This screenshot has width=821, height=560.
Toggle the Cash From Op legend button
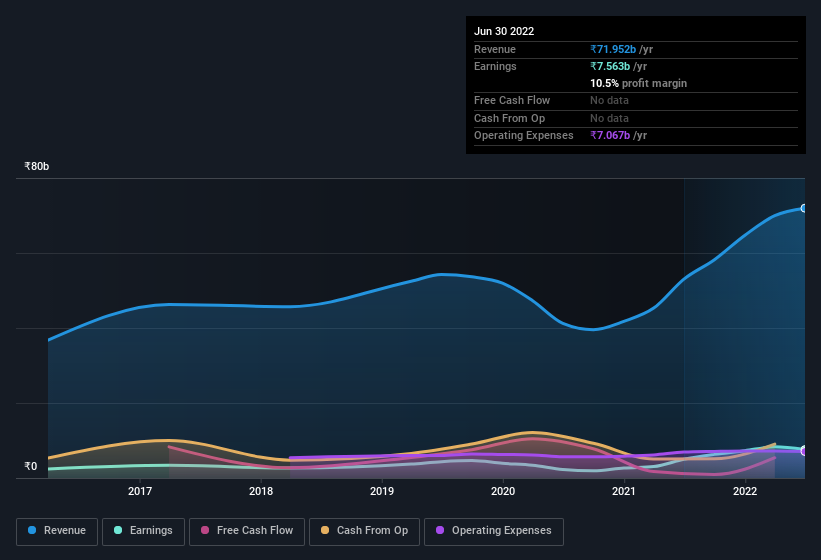[x=364, y=531]
